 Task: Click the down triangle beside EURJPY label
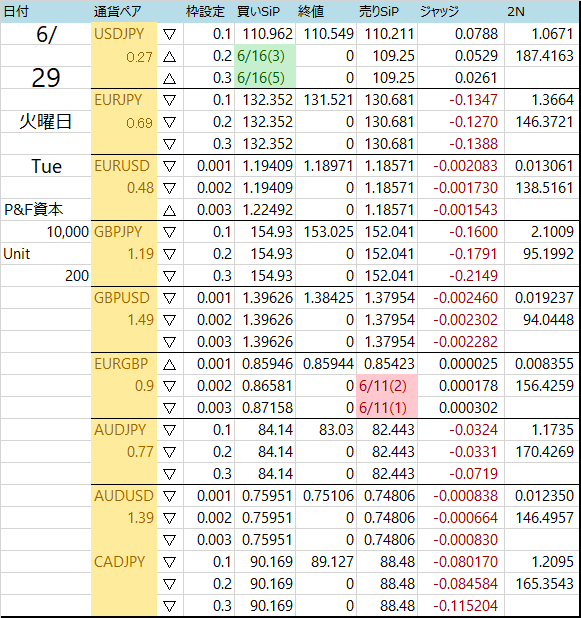pos(169,101)
